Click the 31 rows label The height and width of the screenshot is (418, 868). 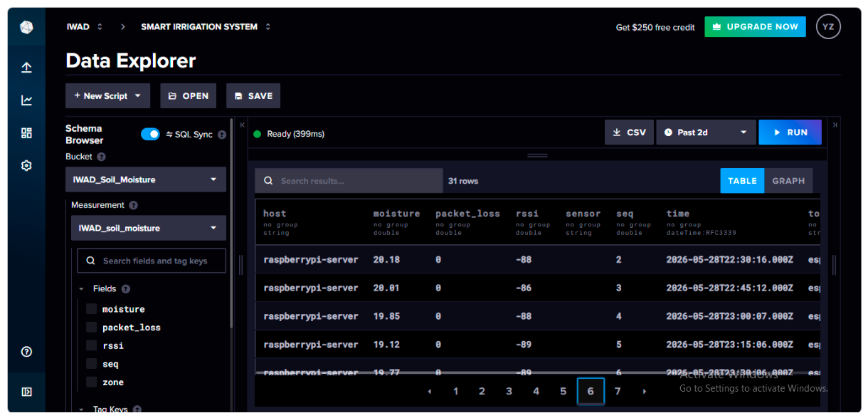pyautogui.click(x=463, y=181)
